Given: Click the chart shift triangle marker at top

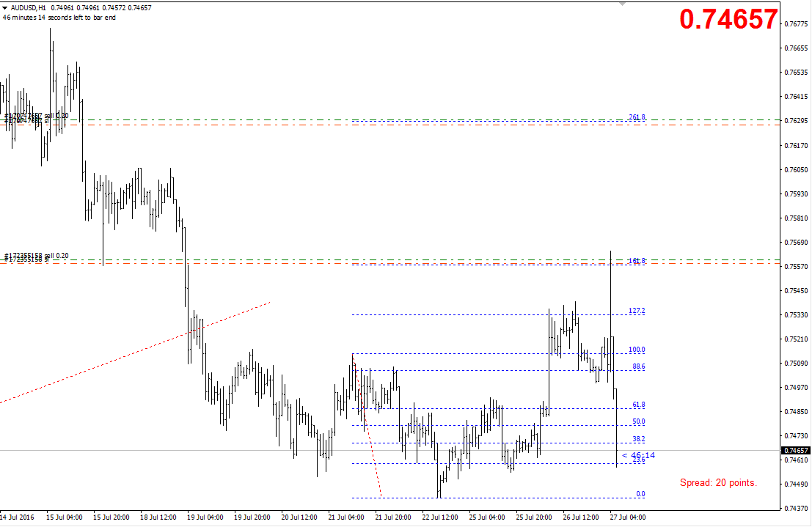Looking at the screenshot, I should pyautogui.click(x=623, y=4).
